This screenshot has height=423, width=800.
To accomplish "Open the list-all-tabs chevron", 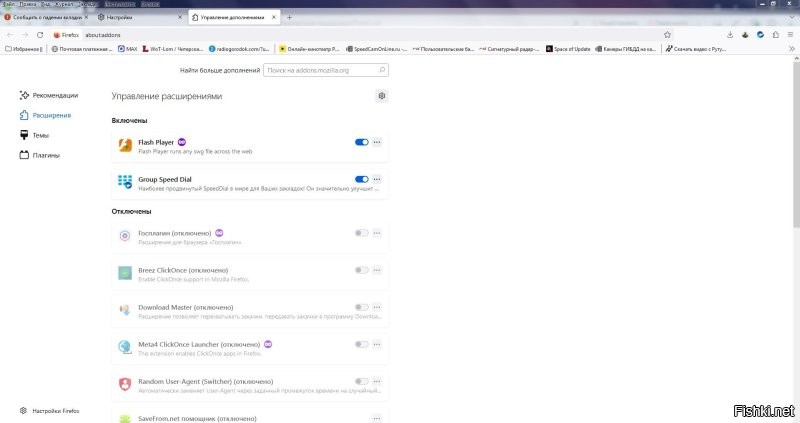I will [790, 17].
